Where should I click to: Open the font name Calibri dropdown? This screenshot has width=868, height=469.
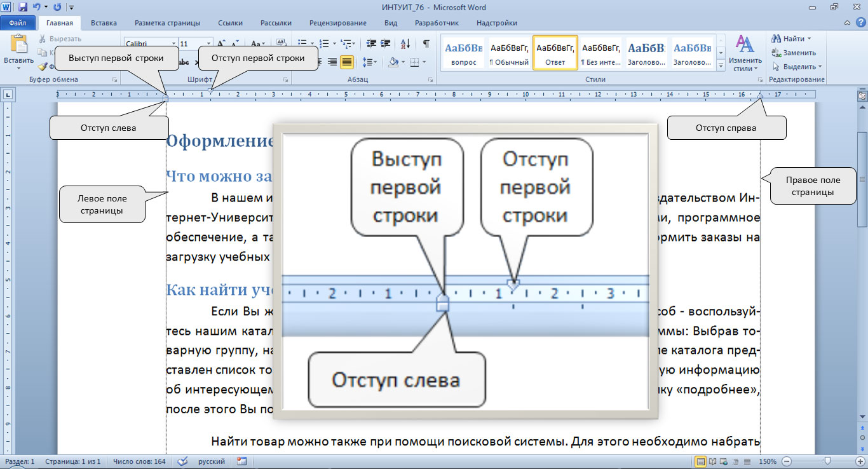click(x=173, y=44)
